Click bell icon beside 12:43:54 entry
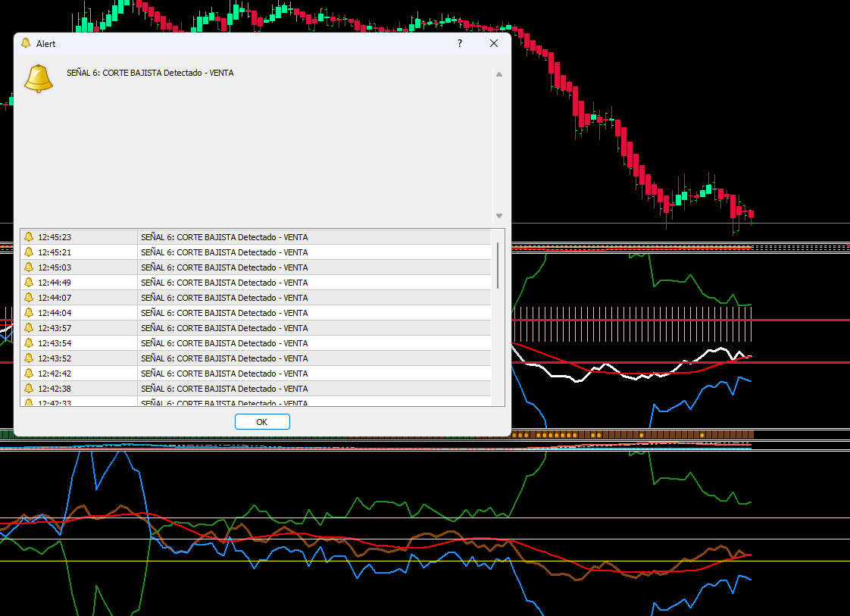The width and height of the screenshot is (850, 616). coord(29,343)
